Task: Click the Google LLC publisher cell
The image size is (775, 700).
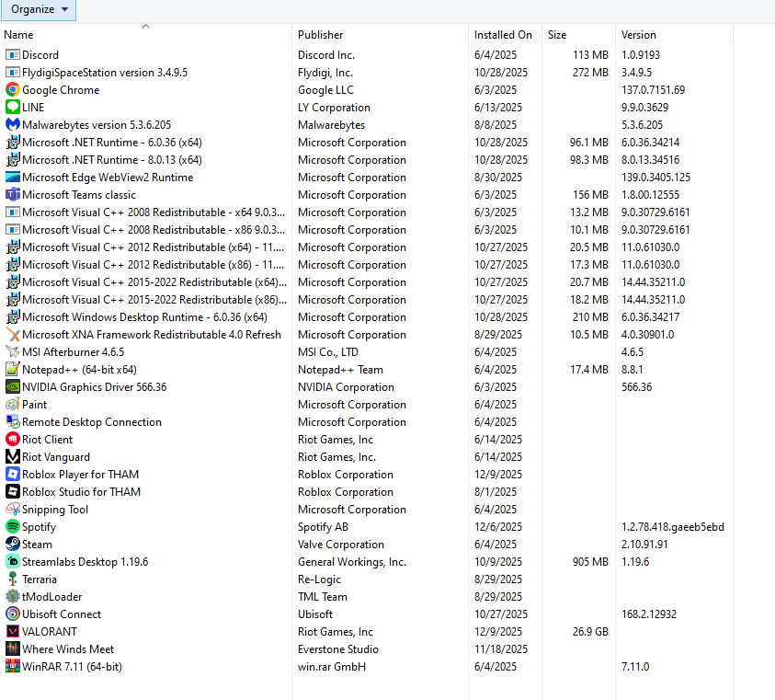Action: click(325, 90)
